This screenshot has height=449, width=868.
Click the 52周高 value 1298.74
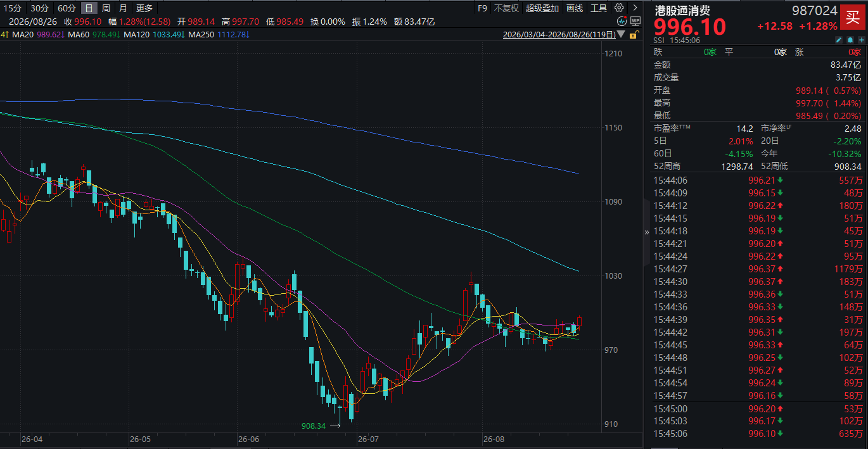(x=737, y=167)
